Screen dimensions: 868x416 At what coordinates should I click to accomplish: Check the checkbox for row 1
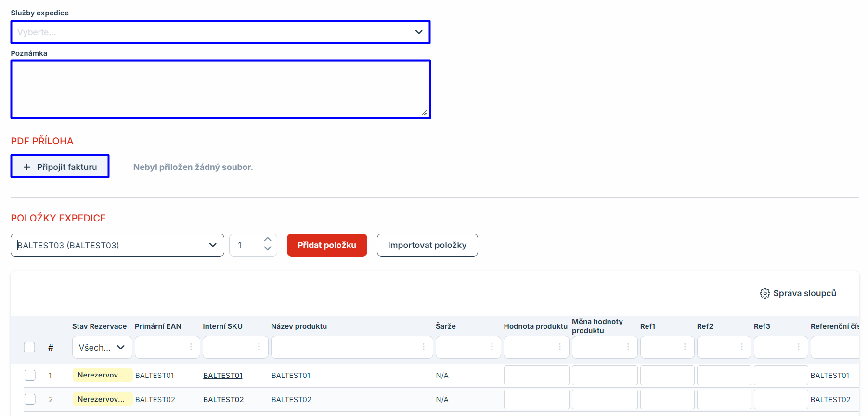[30, 375]
